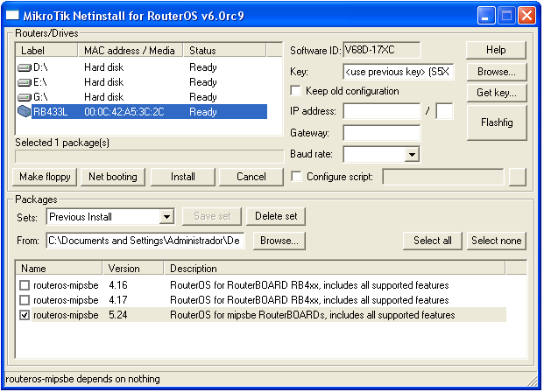This screenshot has height=392, width=544.
Task: Click the Software ID field
Action: pyautogui.click(x=382, y=50)
